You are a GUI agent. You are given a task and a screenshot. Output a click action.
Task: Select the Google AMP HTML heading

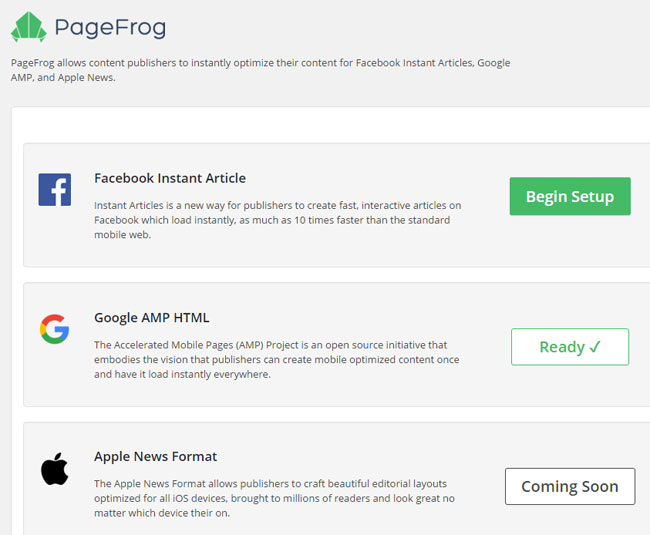(151, 318)
